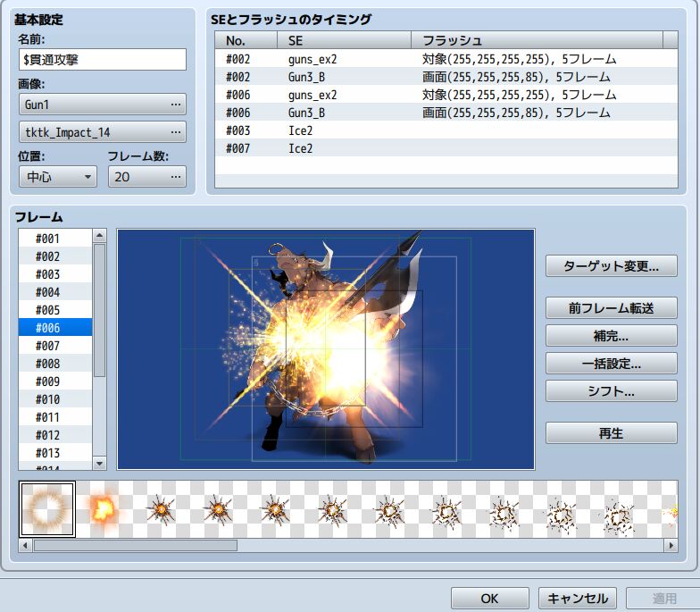Select #006 guns_ex2 timing row
Screen dimensions: 700x612
click(446, 95)
